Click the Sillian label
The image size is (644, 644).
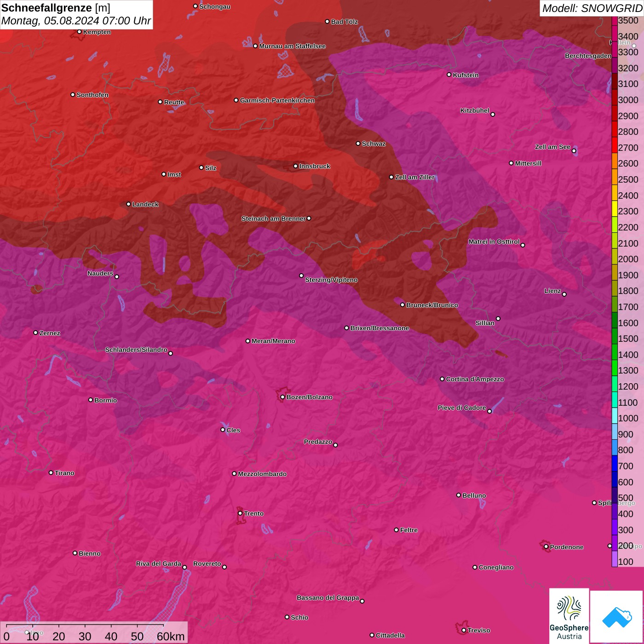[485, 323]
